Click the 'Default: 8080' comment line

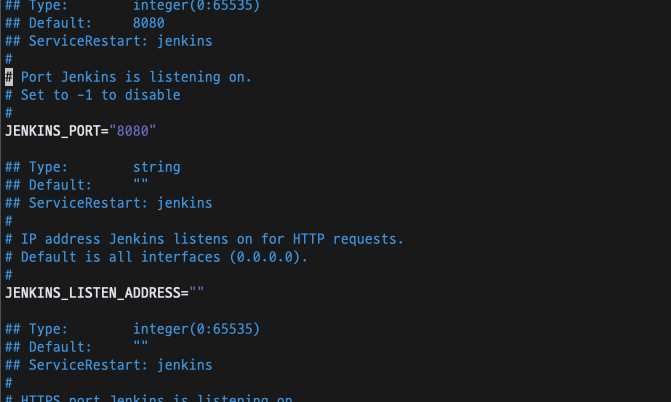(x=84, y=23)
